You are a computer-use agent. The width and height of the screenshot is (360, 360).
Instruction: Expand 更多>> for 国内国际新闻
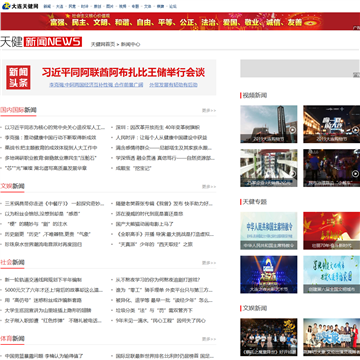click(x=209, y=110)
